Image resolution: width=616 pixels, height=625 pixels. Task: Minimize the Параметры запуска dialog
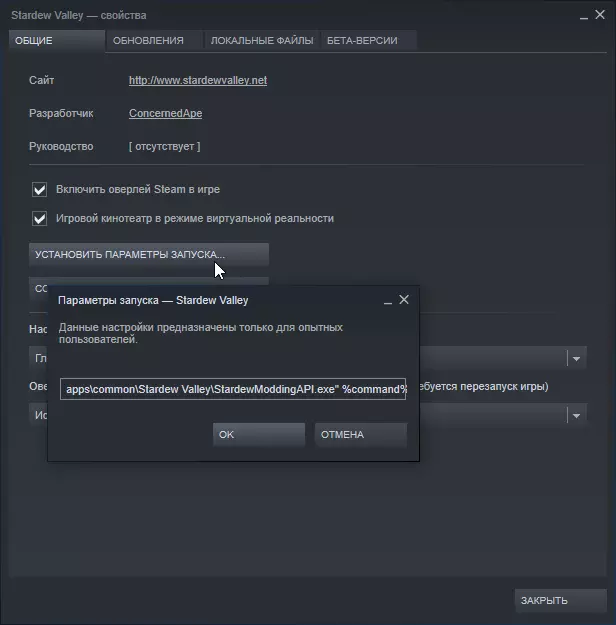tap(388, 301)
